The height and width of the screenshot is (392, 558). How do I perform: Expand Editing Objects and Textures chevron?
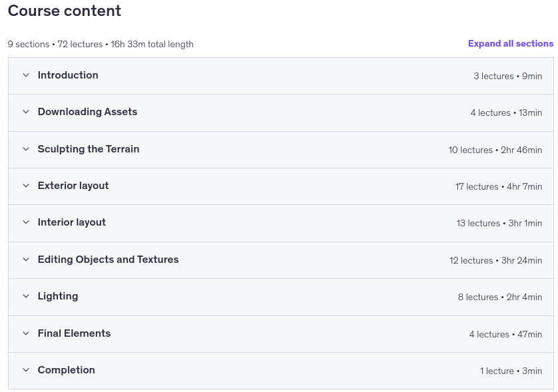click(26, 260)
